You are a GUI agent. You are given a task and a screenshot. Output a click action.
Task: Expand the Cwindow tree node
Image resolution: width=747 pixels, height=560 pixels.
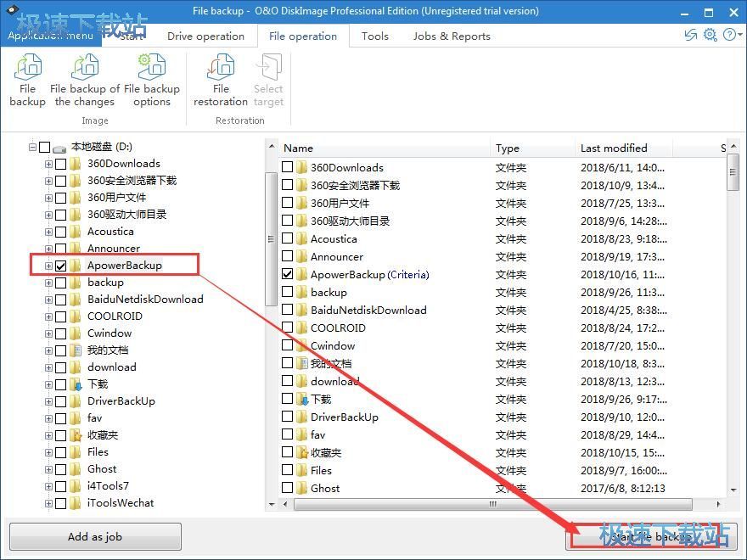pos(48,333)
